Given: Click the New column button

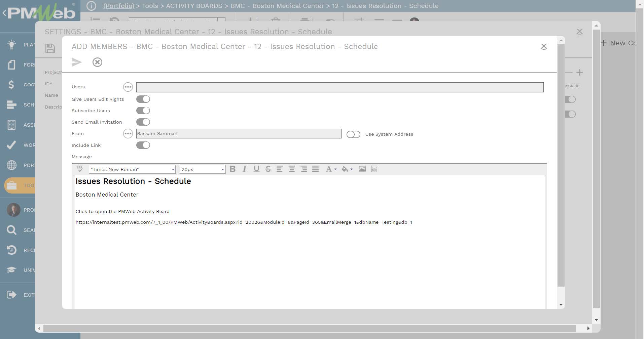Looking at the screenshot, I should [618, 43].
